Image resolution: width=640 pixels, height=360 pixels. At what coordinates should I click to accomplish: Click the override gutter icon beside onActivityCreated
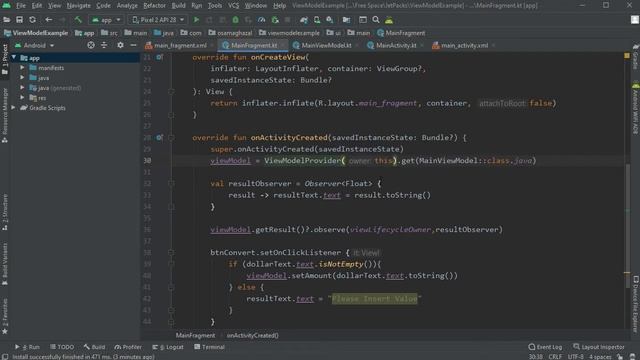pos(159,138)
